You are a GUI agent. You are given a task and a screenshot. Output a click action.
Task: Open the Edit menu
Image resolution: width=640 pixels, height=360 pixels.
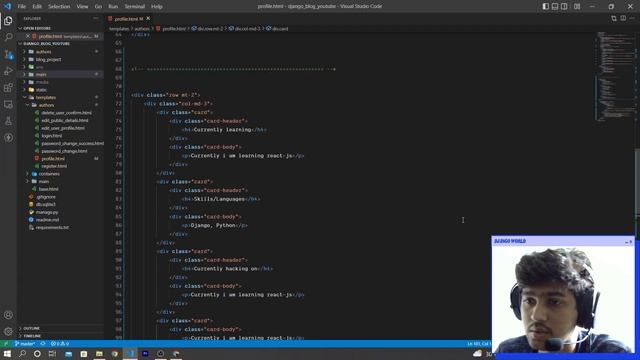pyautogui.click(x=37, y=6)
